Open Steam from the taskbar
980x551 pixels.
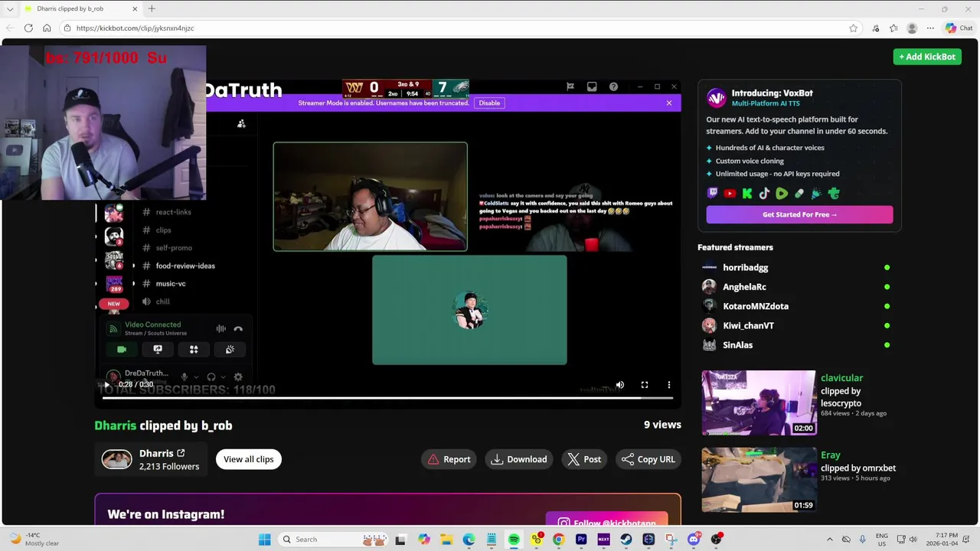coord(626,540)
